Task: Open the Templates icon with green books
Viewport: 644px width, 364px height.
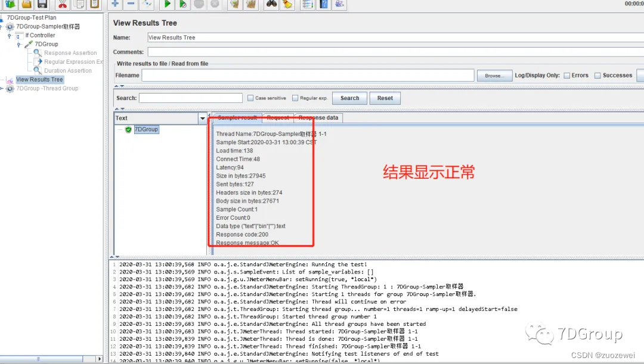Action: click(x=10, y=4)
